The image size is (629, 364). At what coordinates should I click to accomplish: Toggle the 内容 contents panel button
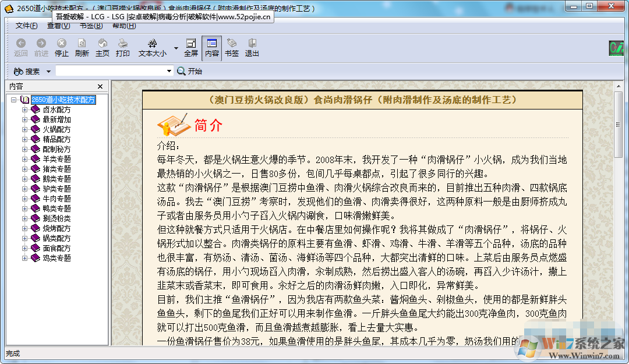coord(211,48)
